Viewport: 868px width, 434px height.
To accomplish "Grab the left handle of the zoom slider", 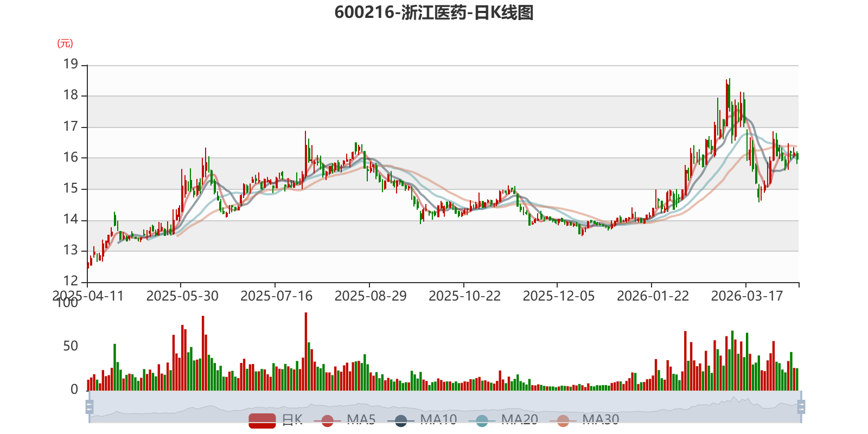I will (x=90, y=406).
